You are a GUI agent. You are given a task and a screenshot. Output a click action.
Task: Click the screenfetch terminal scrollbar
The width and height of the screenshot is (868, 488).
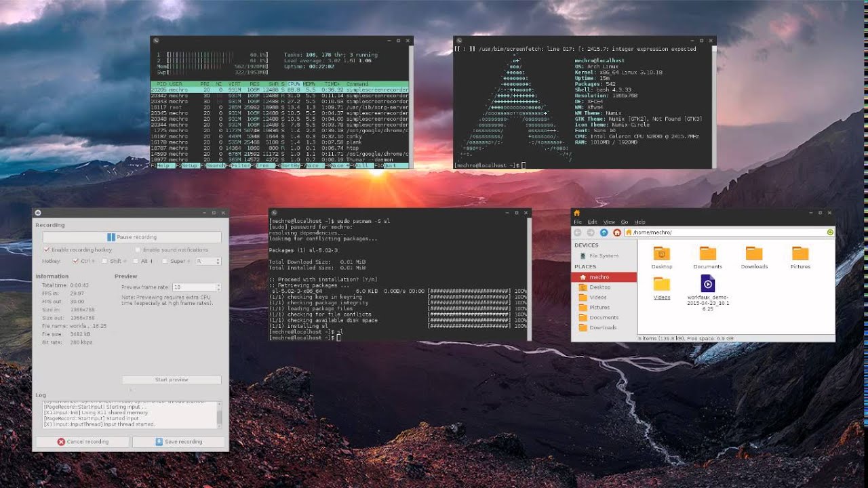[x=713, y=106]
